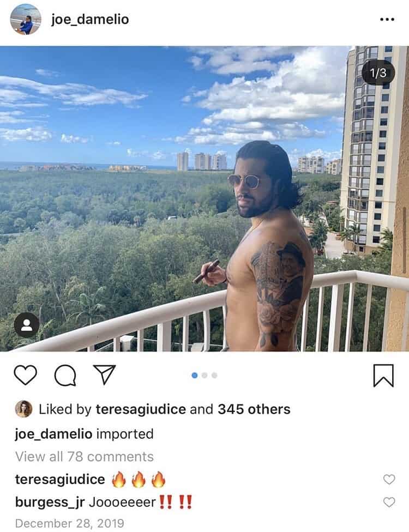This screenshot has width=409, height=532.
Task: Go to third photo carousel dot
Action: click(214, 375)
